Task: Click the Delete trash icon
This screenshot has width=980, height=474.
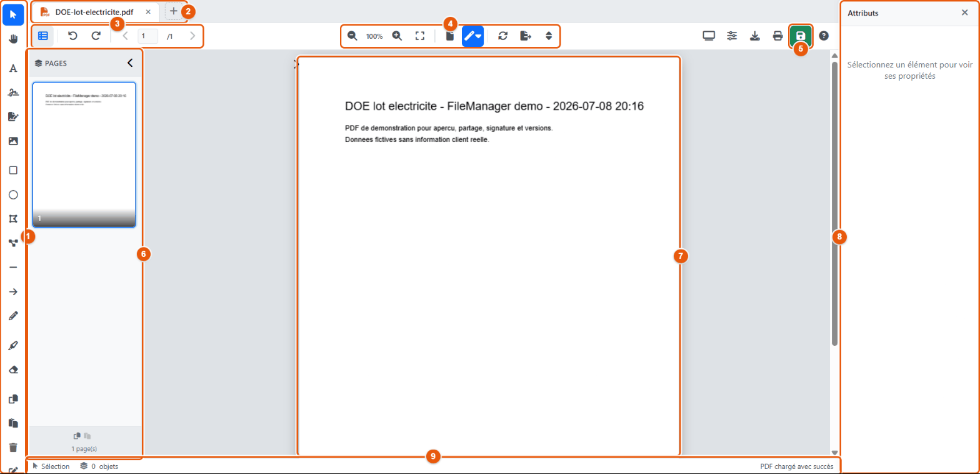Action: (x=13, y=447)
